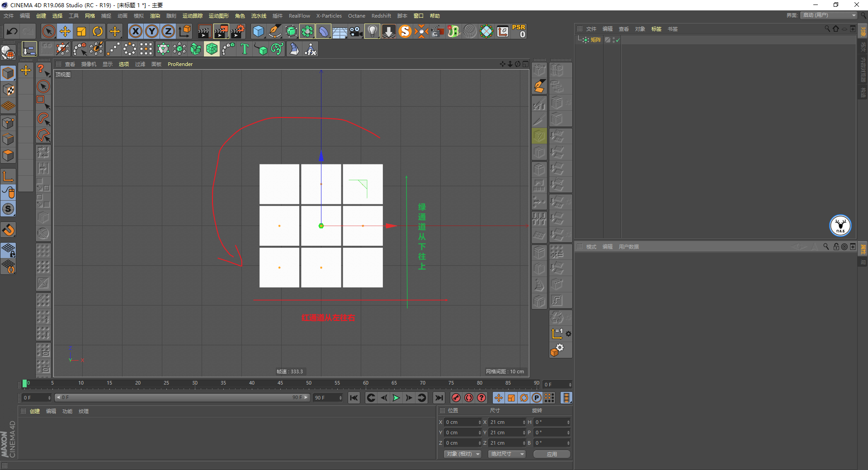Toggle X axis lock
The width and height of the screenshot is (868, 470).
(135, 31)
